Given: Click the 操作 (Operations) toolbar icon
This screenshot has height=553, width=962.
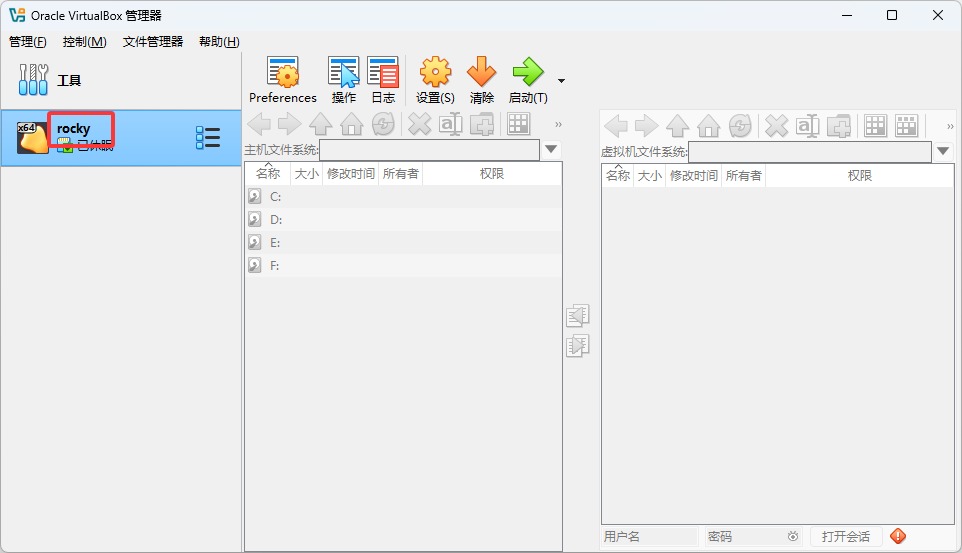Looking at the screenshot, I should 343,79.
